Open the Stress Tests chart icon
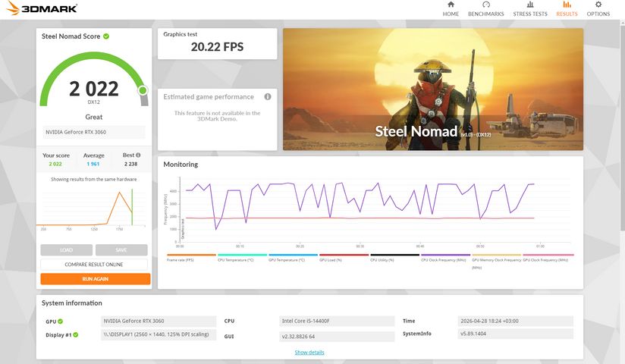Viewport: 625px width, 364px height. (x=530, y=5)
